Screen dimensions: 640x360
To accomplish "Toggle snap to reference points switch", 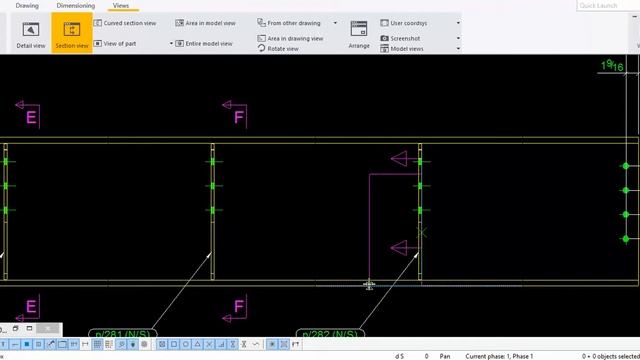I will (x=162, y=344).
